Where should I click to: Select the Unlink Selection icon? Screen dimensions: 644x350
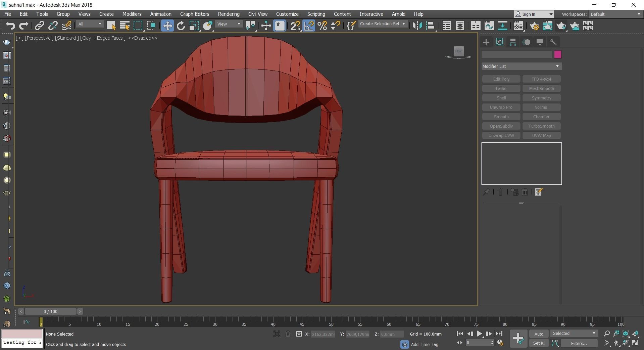tap(53, 26)
